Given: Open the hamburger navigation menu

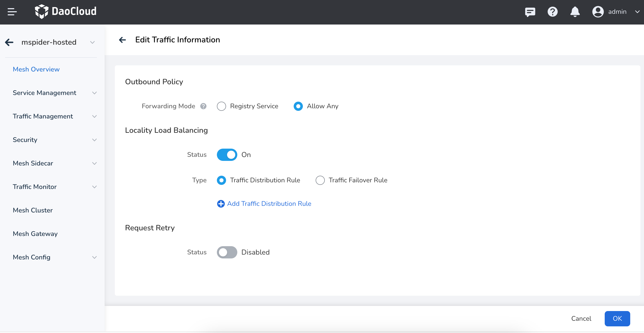Looking at the screenshot, I should pyautogui.click(x=12, y=12).
